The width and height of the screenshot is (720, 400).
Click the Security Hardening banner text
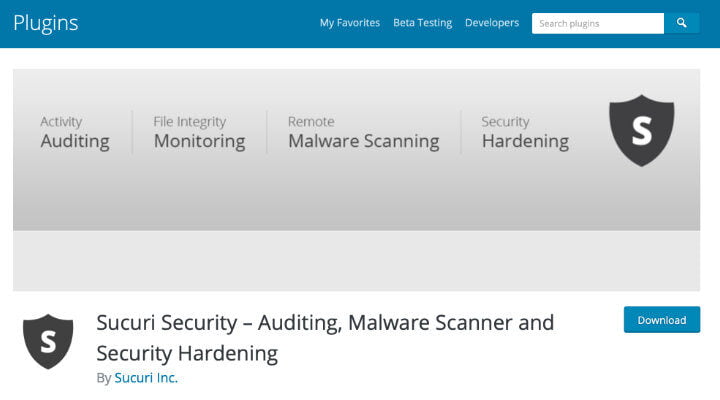click(525, 132)
